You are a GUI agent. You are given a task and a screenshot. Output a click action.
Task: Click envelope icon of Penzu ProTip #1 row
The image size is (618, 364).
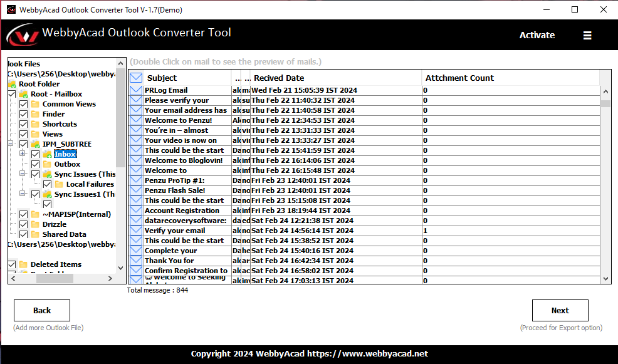pos(136,180)
